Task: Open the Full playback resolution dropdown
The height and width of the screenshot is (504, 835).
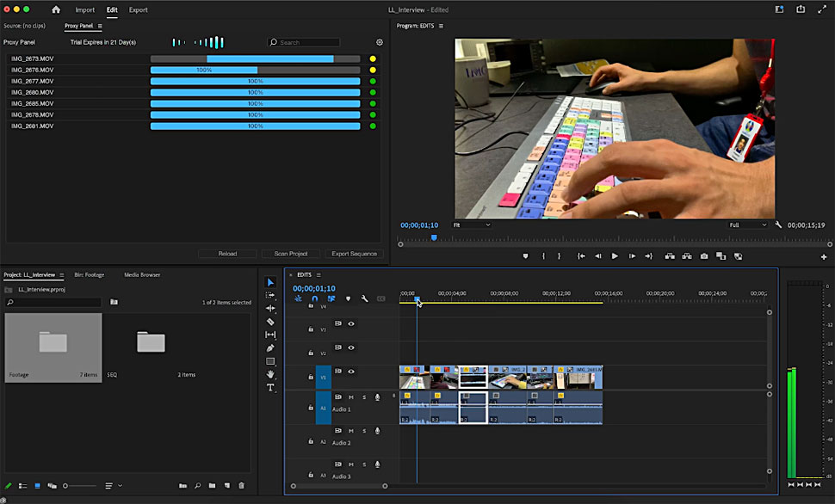Action: 747,225
